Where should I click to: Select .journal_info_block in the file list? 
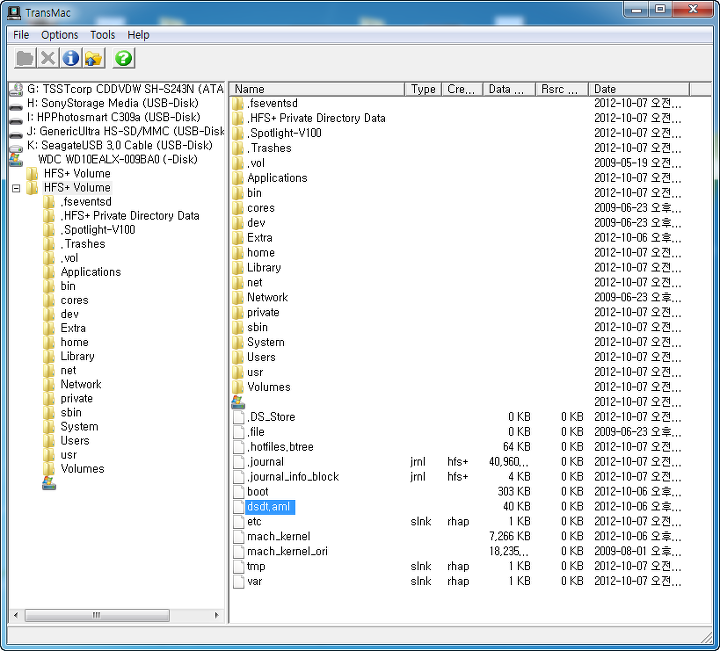293,477
